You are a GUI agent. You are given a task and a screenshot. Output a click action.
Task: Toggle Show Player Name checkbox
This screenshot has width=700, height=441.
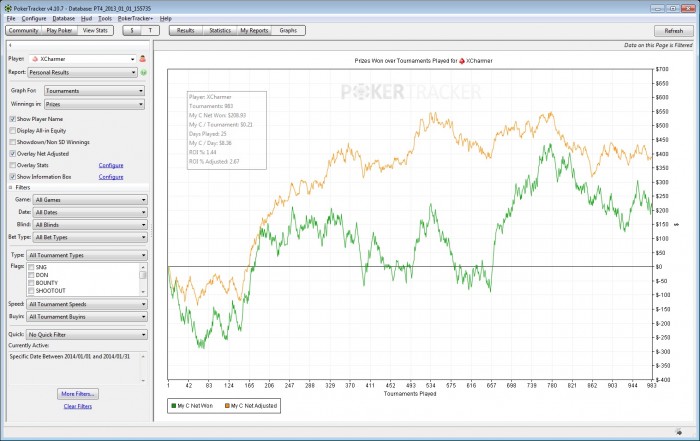(12, 119)
